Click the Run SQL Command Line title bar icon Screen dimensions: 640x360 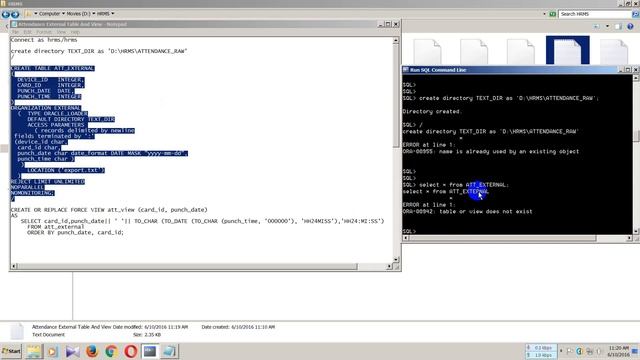(406, 70)
